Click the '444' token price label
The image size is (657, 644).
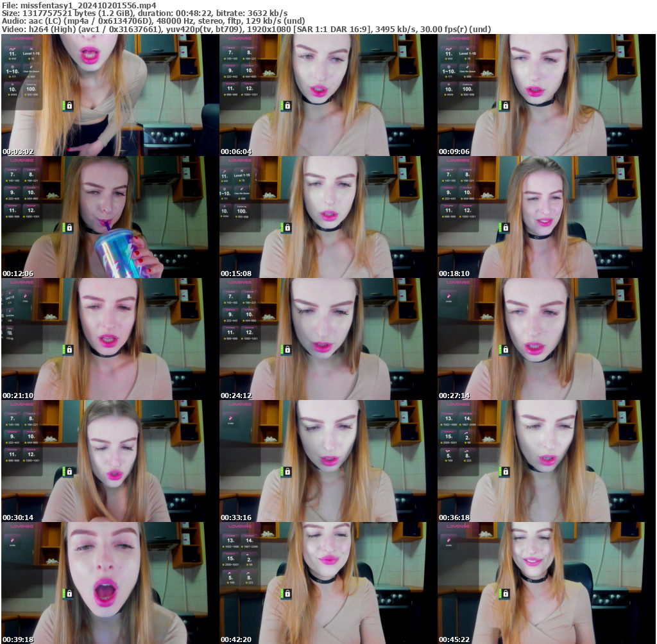(13, 58)
